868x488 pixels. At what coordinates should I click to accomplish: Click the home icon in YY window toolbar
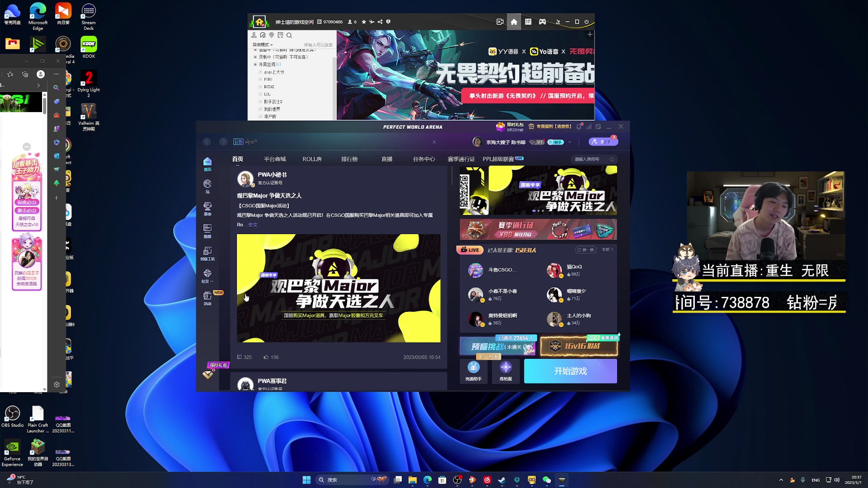pos(514,22)
